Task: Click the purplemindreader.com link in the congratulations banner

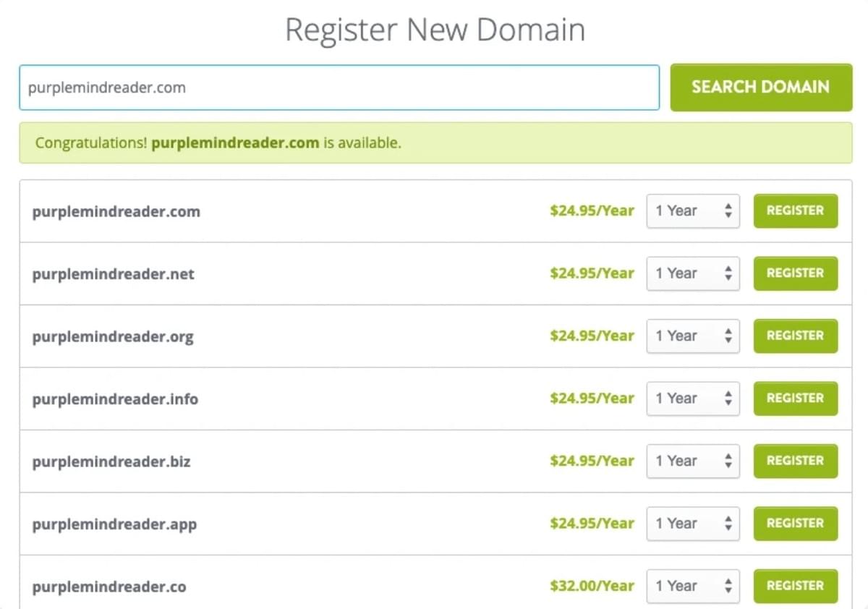Action: pos(235,142)
